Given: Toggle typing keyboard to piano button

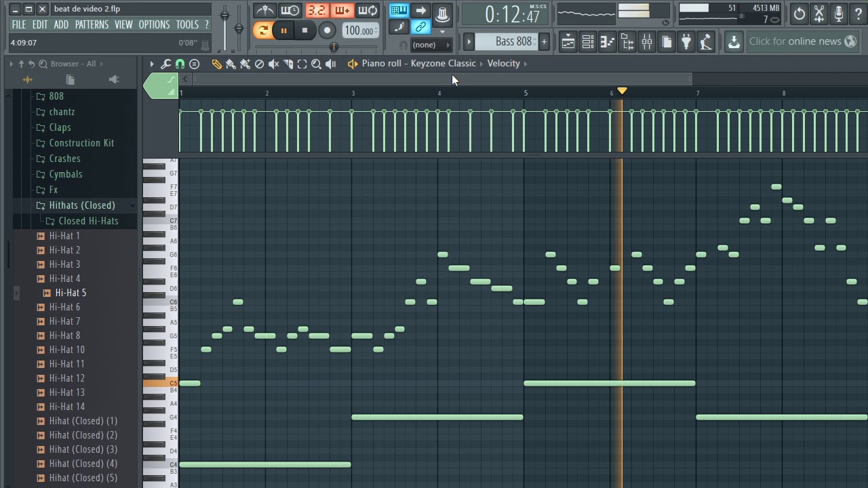Looking at the screenshot, I should coord(399,10).
